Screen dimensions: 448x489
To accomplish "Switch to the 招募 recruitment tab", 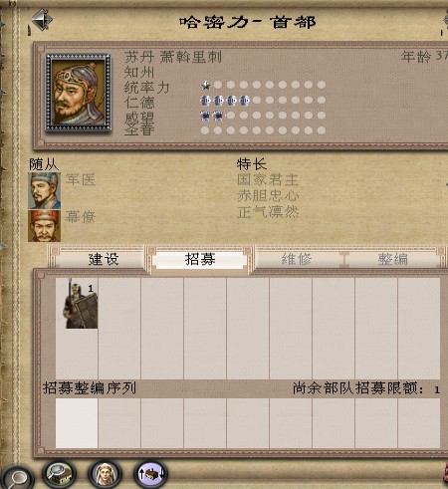I will [200, 259].
